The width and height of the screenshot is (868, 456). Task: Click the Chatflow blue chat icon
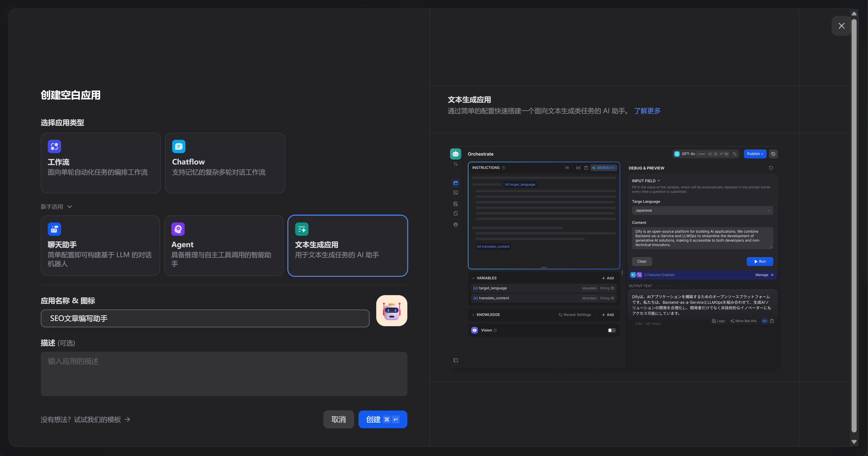tap(179, 146)
